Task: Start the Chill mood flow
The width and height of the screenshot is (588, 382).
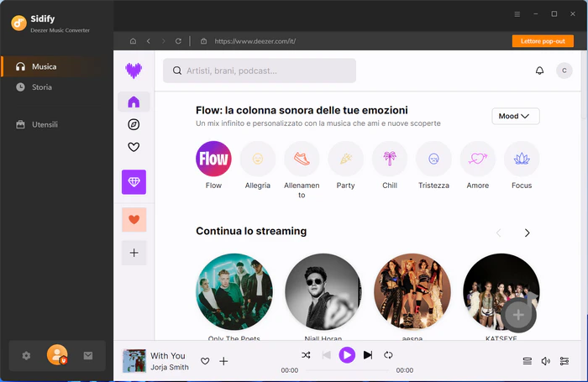Action: pyautogui.click(x=390, y=159)
